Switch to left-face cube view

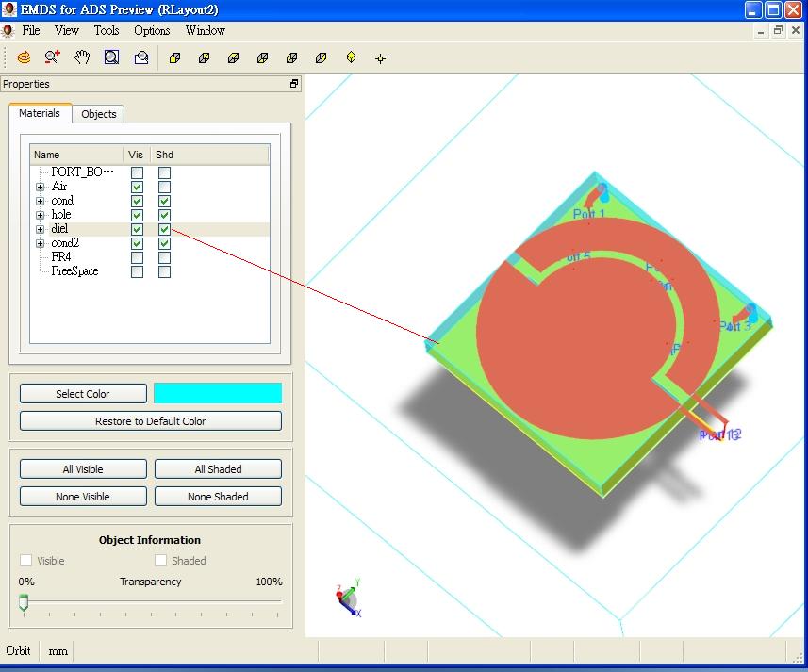pyautogui.click(x=291, y=58)
